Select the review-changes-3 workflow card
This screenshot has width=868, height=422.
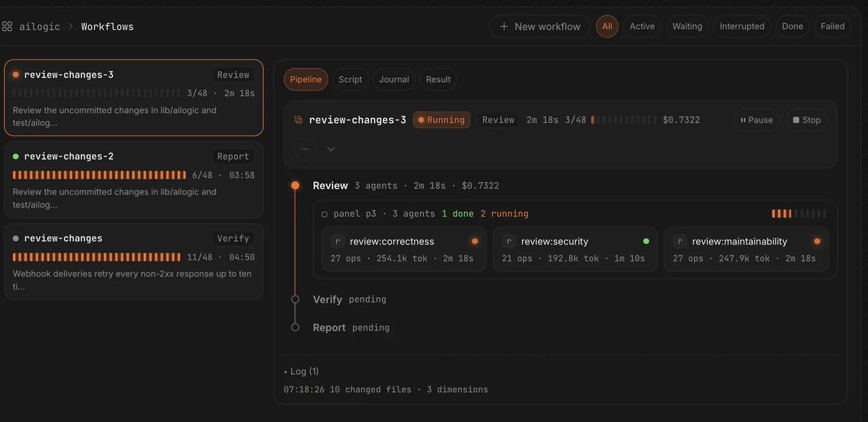pos(134,98)
